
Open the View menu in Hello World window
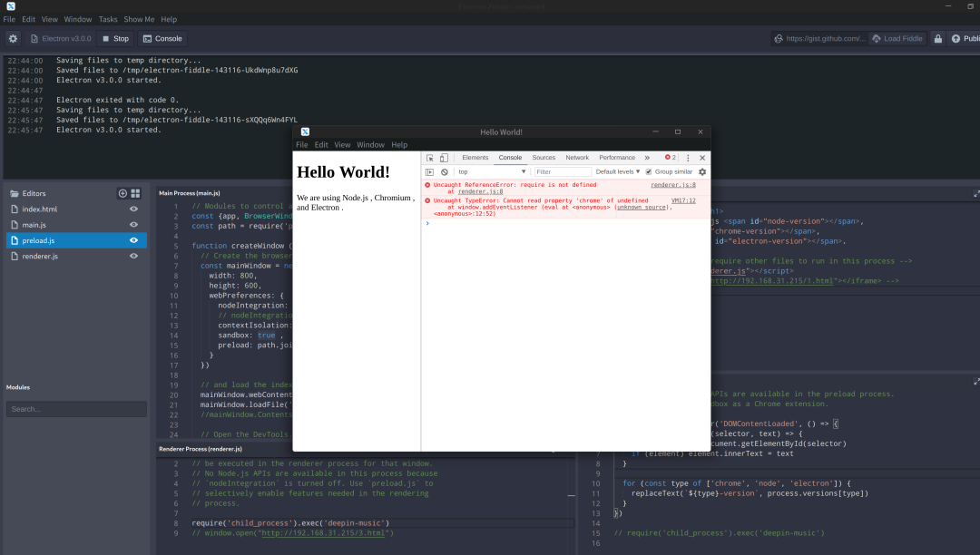pos(342,145)
